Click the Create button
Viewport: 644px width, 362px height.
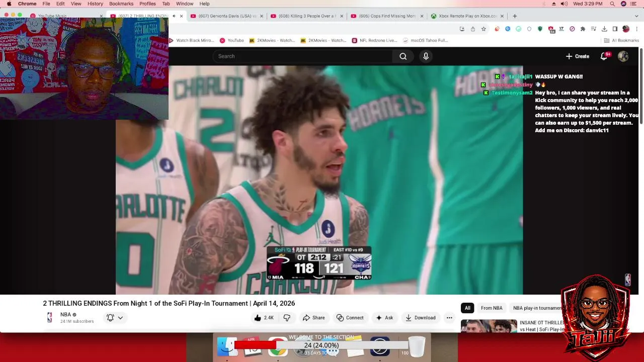pyautogui.click(x=578, y=56)
